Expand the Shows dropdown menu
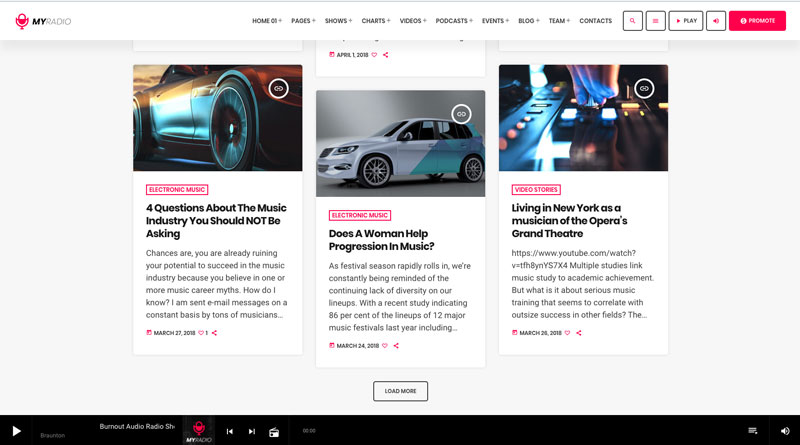This screenshot has height=445, width=800. tap(338, 21)
